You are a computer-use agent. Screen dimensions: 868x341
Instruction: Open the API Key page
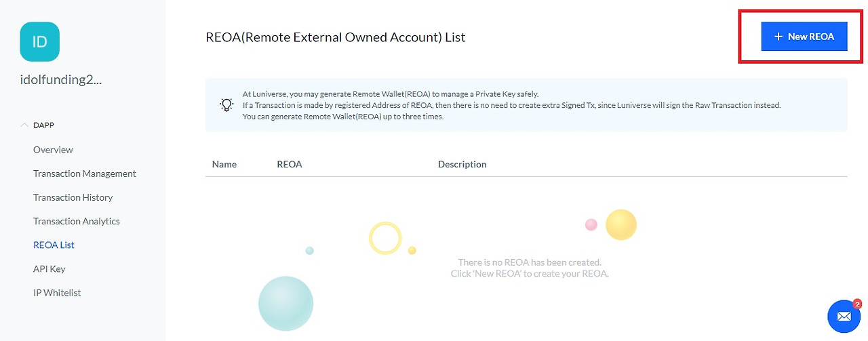coord(50,268)
